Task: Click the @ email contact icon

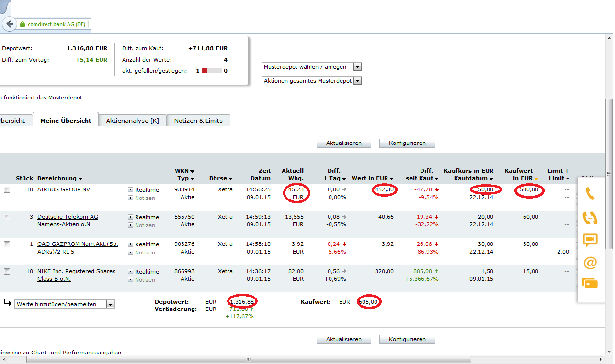Action: [590, 262]
